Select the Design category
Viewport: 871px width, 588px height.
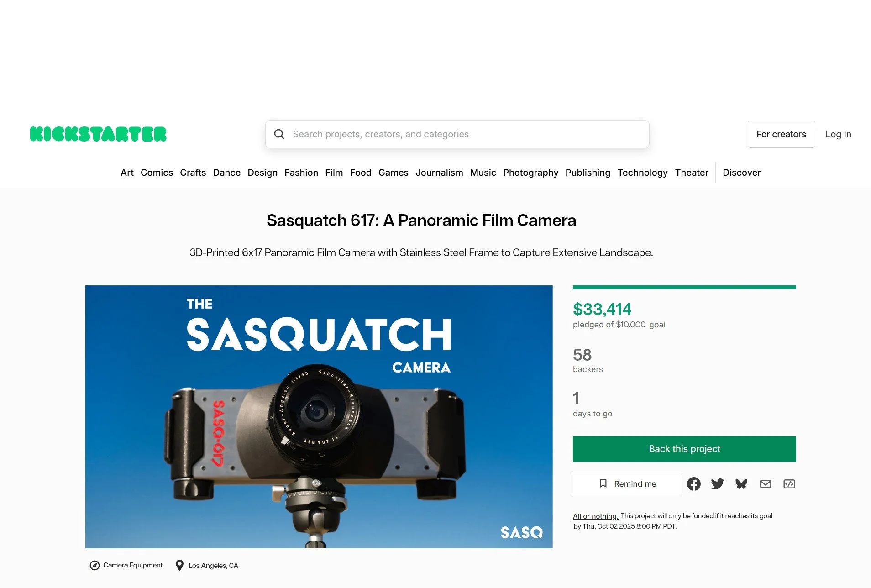pyautogui.click(x=262, y=173)
